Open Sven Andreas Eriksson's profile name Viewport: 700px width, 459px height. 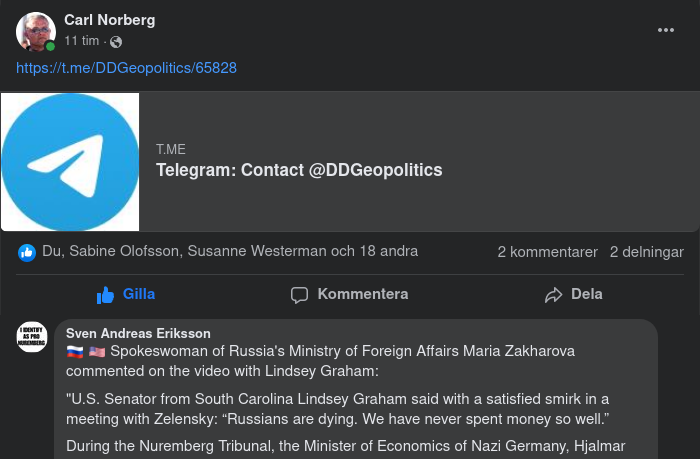tap(138, 333)
